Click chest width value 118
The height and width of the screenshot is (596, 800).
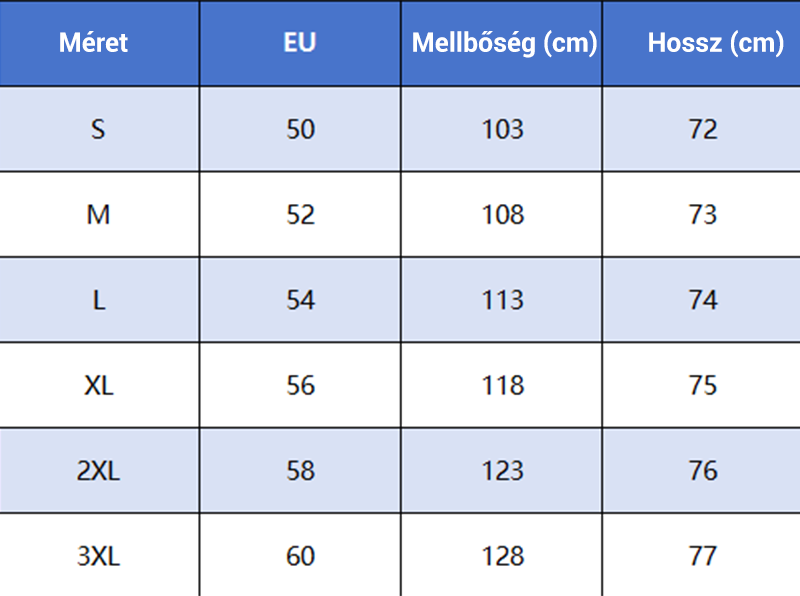pyautogui.click(x=502, y=385)
